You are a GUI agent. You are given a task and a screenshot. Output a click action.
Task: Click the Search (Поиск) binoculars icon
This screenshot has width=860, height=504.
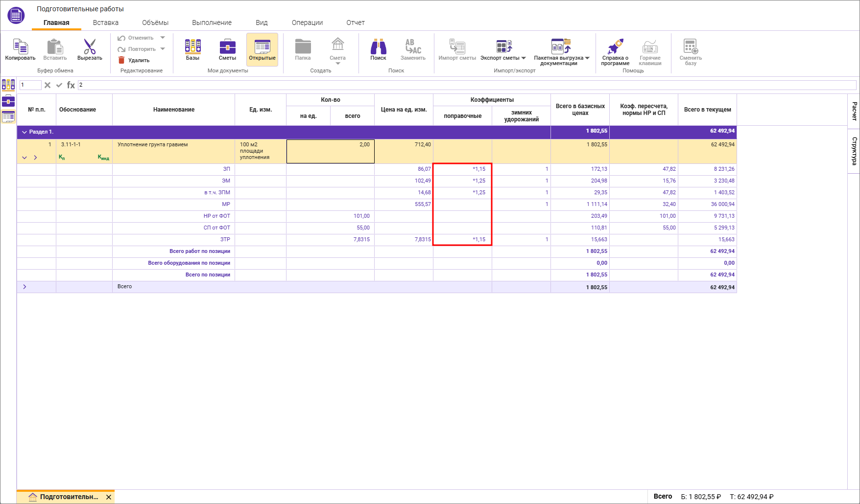pos(378,47)
